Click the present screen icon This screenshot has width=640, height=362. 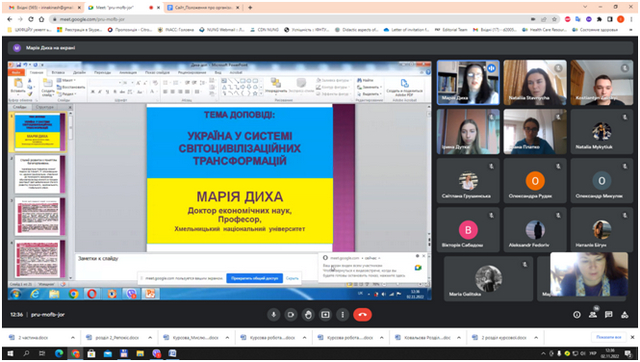(325, 315)
